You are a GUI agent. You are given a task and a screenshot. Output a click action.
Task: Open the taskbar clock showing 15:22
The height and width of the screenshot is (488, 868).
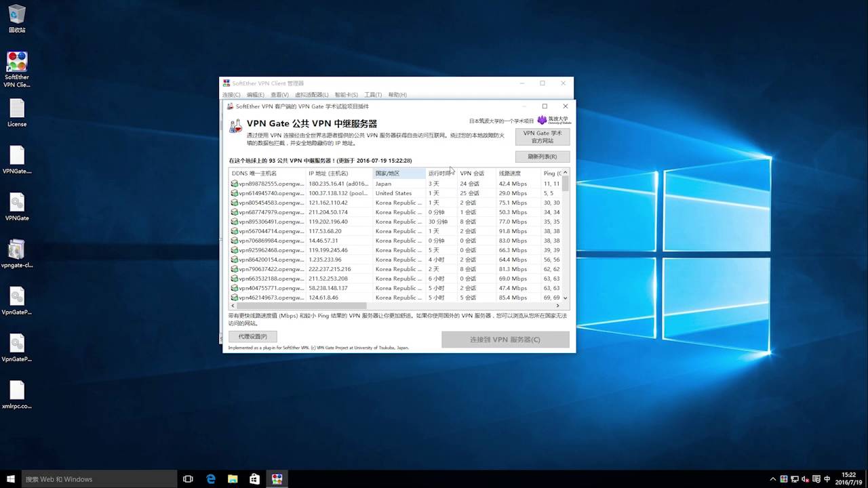pyautogui.click(x=848, y=479)
